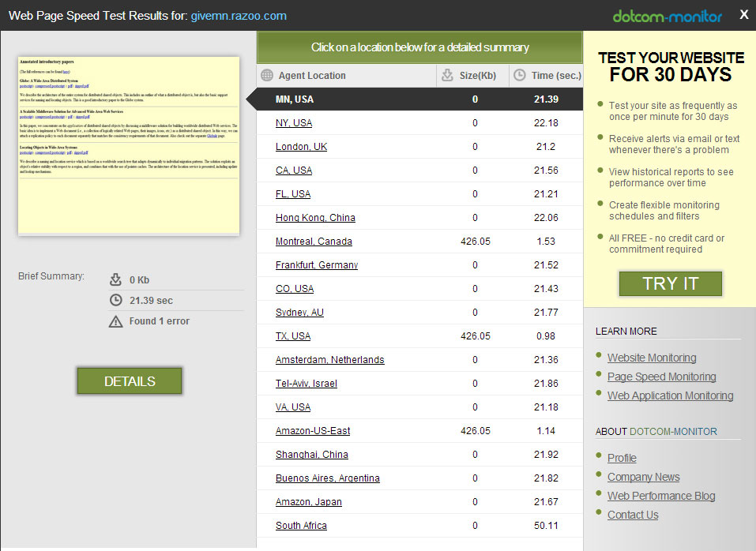This screenshot has width=756, height=551.
Task: Open the givemn.razoo.com link in the title
Action: (239, 16)
